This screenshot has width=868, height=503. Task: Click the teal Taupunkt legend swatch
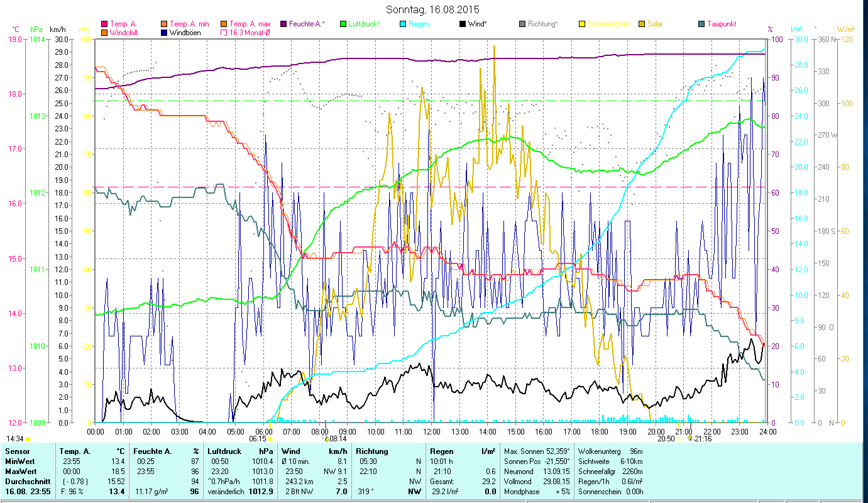click(701, 24)
